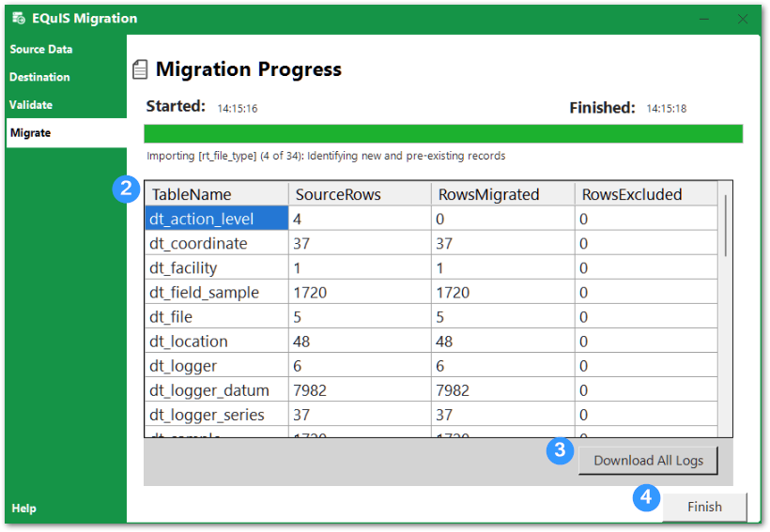
Task: Minimize the EQuIS Migration window
Action: tap(704, 19)
